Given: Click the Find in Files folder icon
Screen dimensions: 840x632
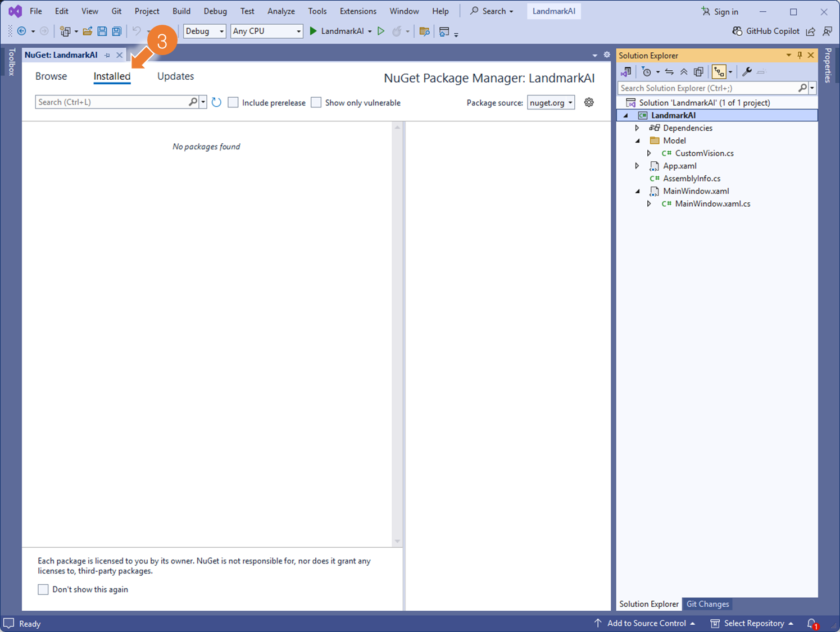Looking at the screenshot, I should (x=424, y=31).
